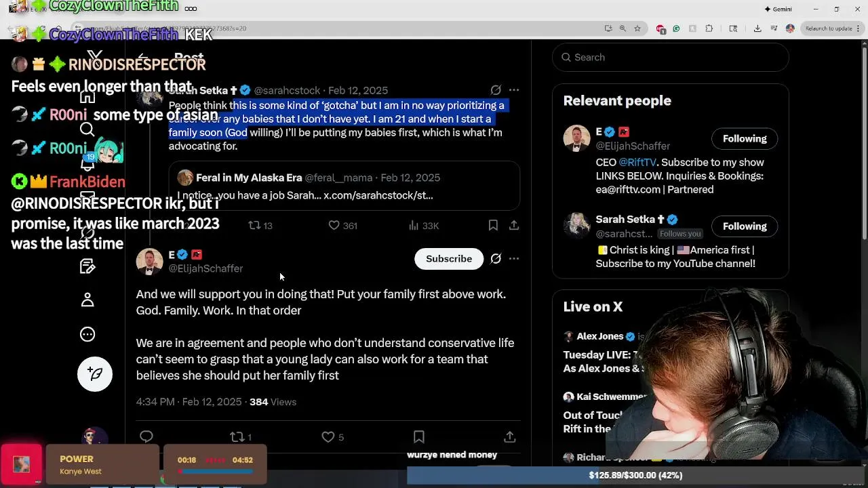Open the @RiftTV link in E's bio
The width and height of the screenshot is (868, 488).
pos(637,163)
